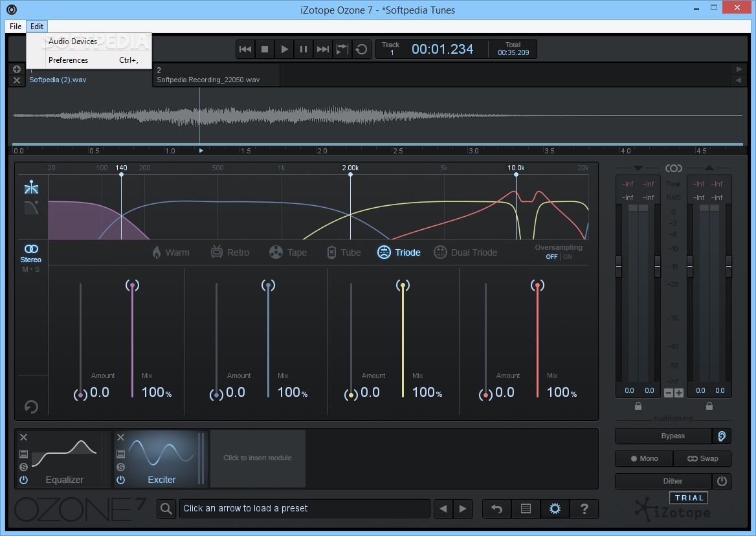Link input and output gain icon
The height and width of the screenshot is (536, 756).
674,168
